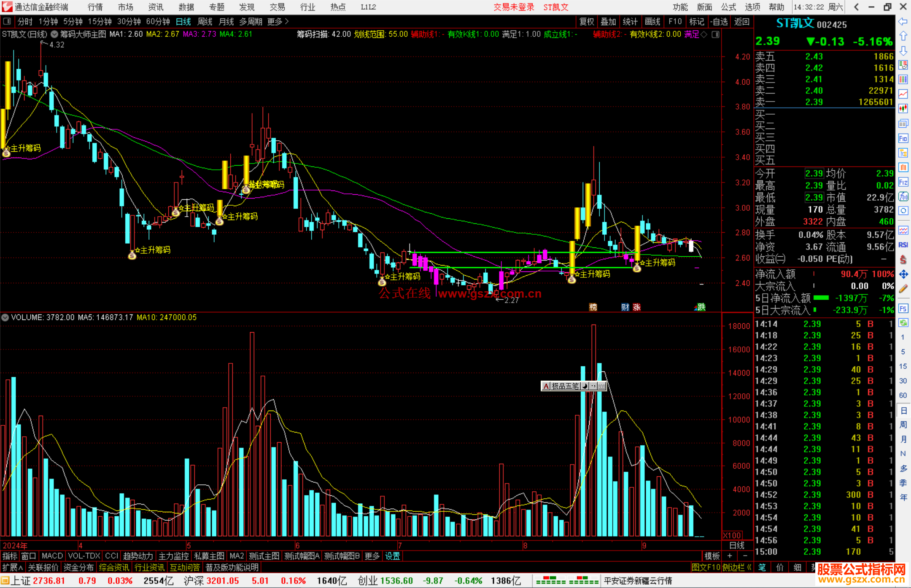Viewport: 911px width, 588px height.
Task: Toggle the panel icon left of 分时
Action: pos(7,21)
